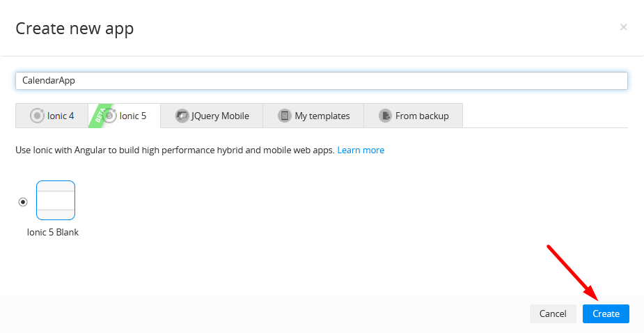
Task: Select the Ionic 5 tab
Action: pyautogui.click(x=125, y=116)
